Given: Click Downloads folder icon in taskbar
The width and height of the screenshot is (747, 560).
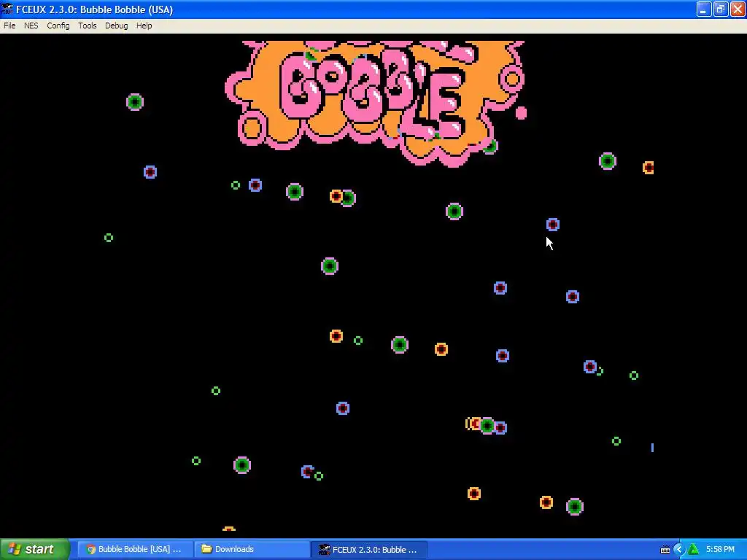Looking at the screenshot, I should 206,549.
